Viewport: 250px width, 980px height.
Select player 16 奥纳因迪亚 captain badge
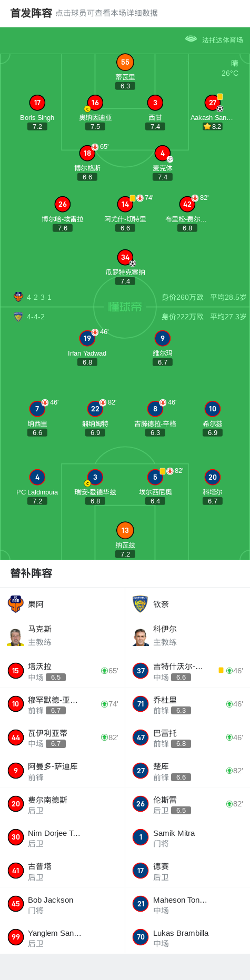(87, 109)
